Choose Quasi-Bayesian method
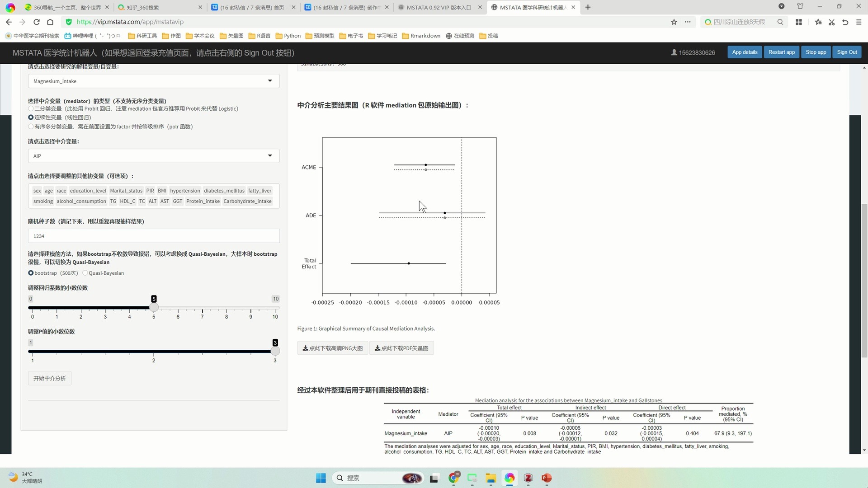Screen dimensions: 868x488 click(85, 273)
